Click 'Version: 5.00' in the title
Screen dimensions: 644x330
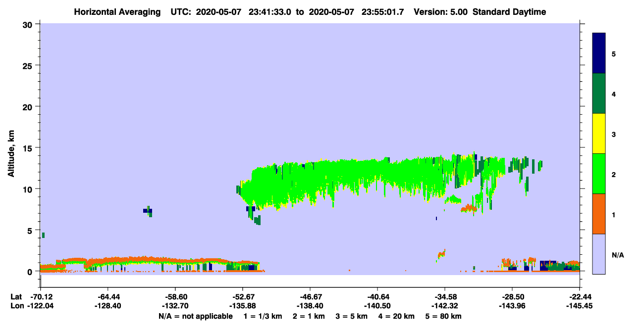(440, 12)
